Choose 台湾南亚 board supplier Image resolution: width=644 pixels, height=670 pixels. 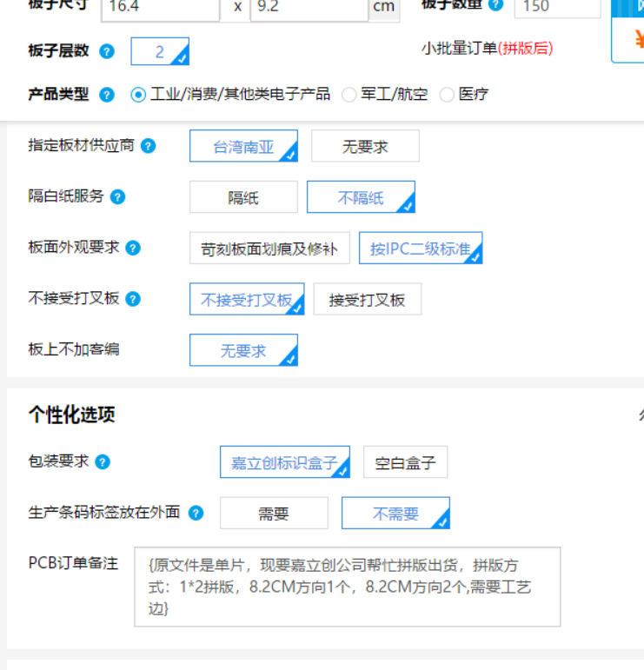pos(243,146)
